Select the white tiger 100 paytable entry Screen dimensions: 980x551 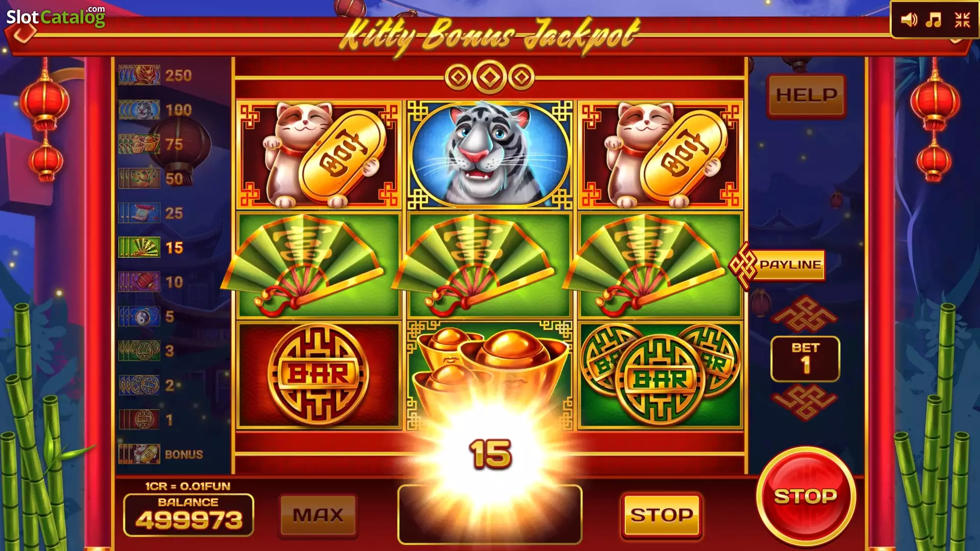156,110
